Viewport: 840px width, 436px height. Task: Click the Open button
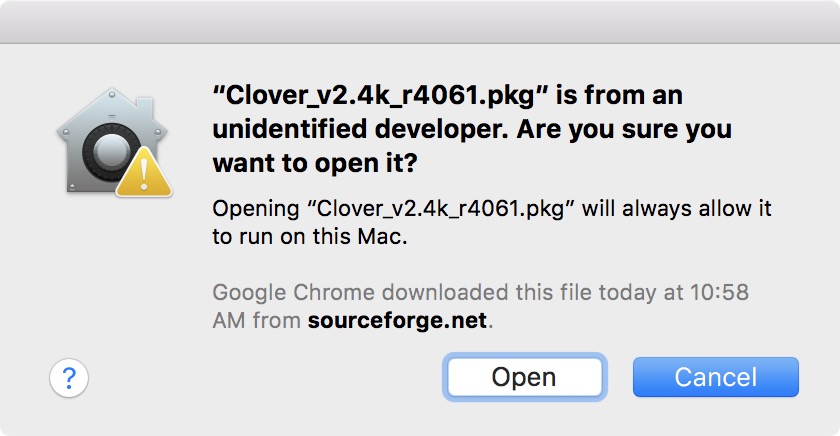pos(524,377)
